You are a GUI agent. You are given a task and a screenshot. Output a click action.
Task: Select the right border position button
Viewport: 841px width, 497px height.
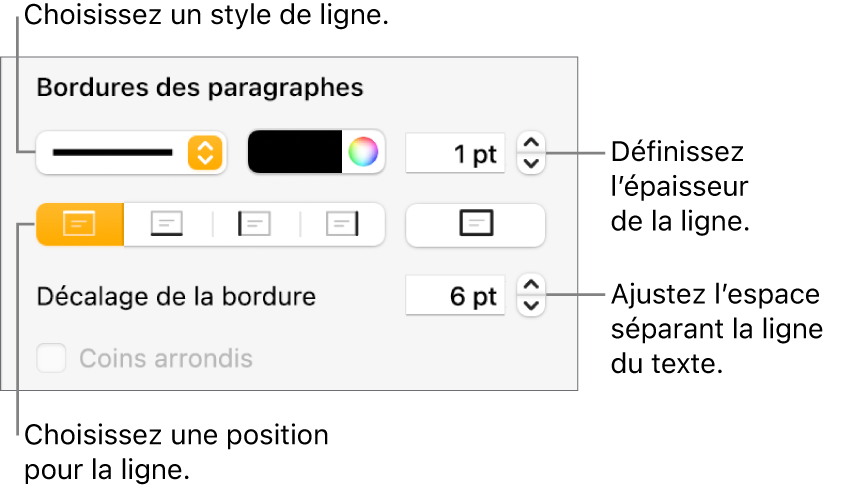pyautogui.click(x=342, y=225)
